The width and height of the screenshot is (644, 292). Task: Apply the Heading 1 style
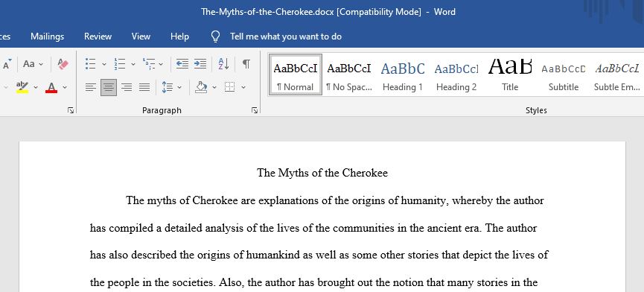tap(403, 75)
